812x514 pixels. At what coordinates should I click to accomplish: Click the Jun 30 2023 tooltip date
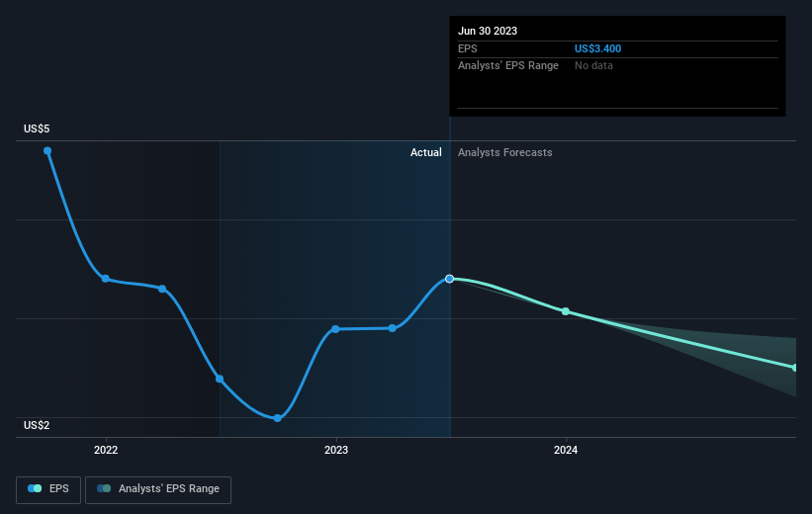point(488,31)
